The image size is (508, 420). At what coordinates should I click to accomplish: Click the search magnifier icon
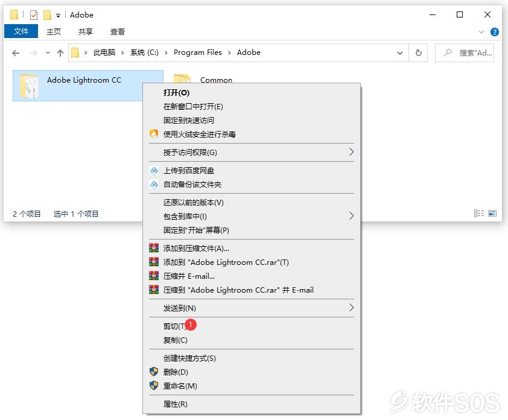[x=448, y=52]
